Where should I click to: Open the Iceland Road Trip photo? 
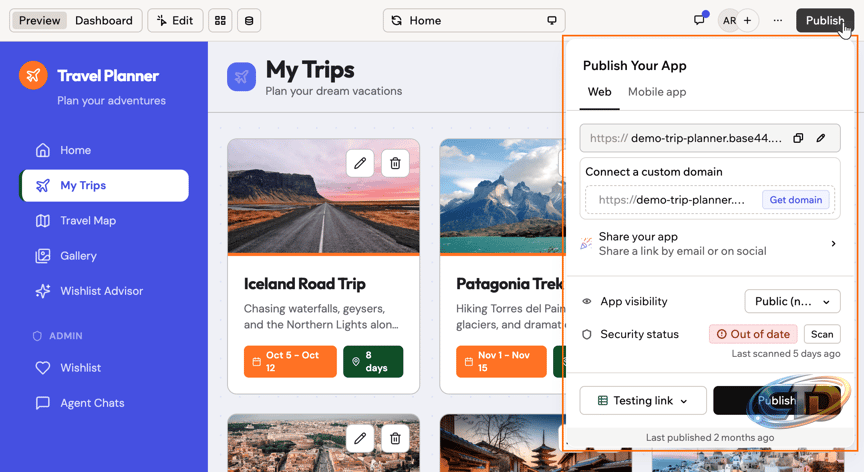point(323,197)
